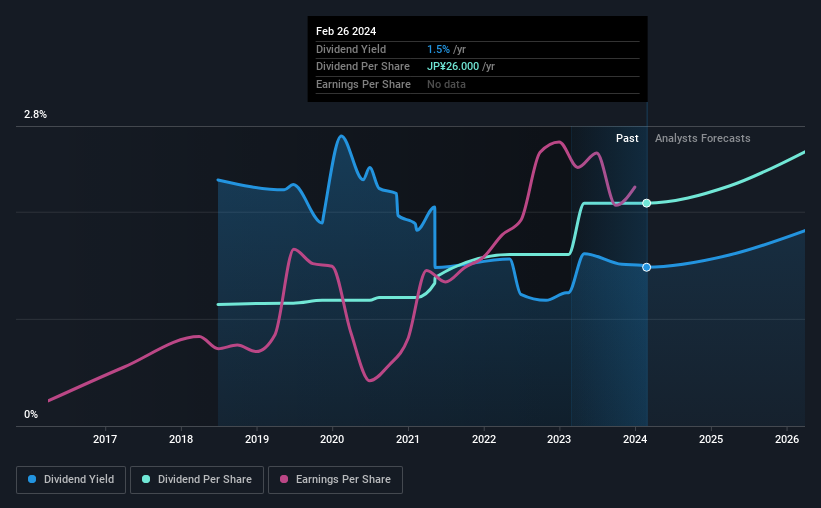The image size is (821, 508).
Task: Click the 2019 x-axis label
Action: point(257,439)
